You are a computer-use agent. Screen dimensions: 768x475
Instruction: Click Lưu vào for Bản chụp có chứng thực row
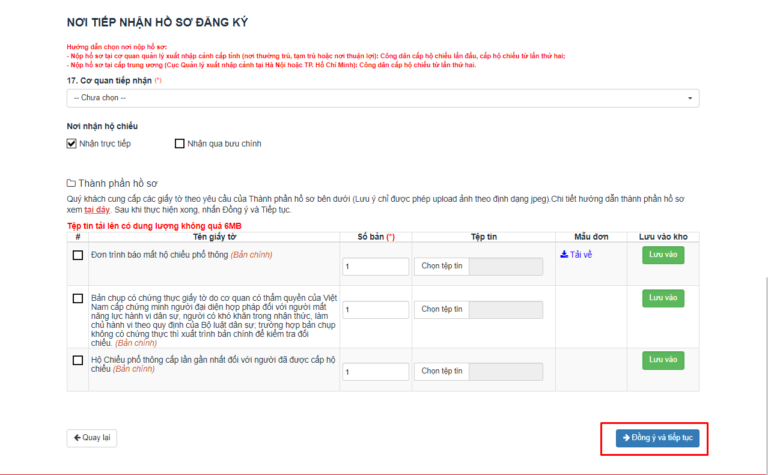pyautogui.click(x=663, y=298)
